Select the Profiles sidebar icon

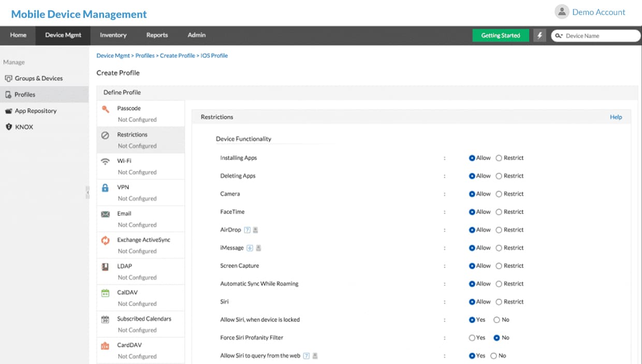8,95
